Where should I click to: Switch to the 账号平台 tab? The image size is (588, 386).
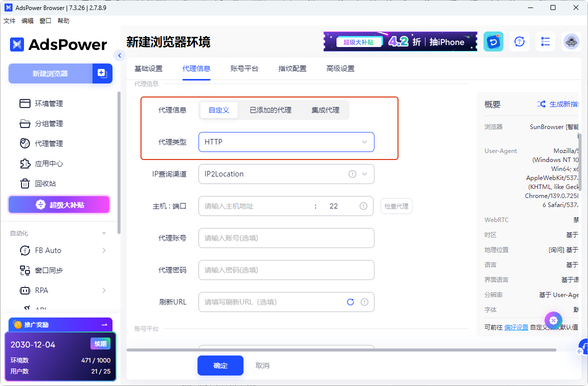(x=244, y=68)
